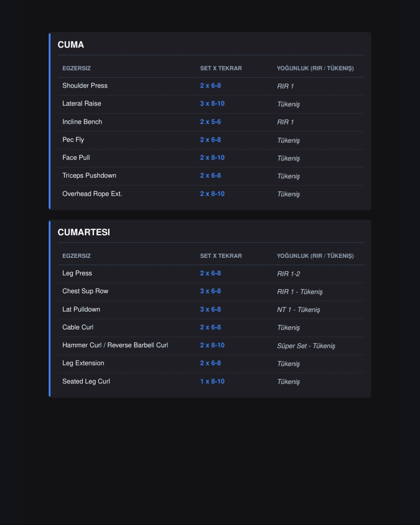Viewport: 420px width, 525px height.
Task: Click Hammer Curl / Reverse Barbell Curl row
Action: point(211,345)
